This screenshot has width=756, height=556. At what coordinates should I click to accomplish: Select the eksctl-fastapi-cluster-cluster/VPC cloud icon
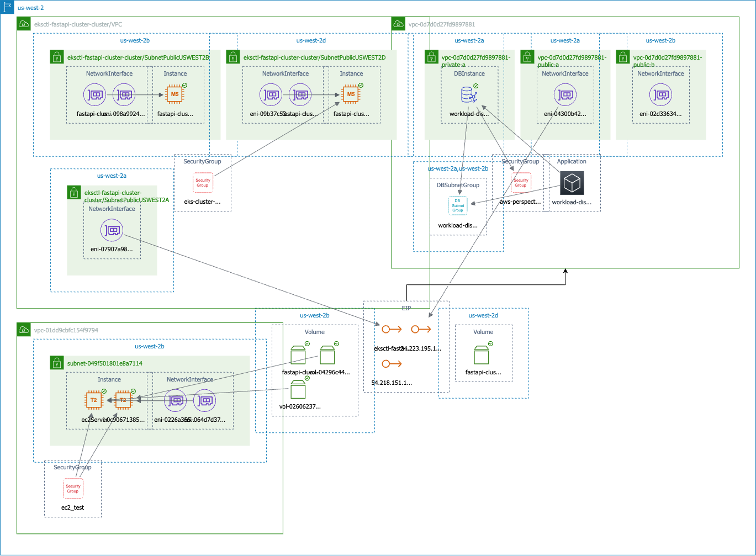tap(24, 24)
